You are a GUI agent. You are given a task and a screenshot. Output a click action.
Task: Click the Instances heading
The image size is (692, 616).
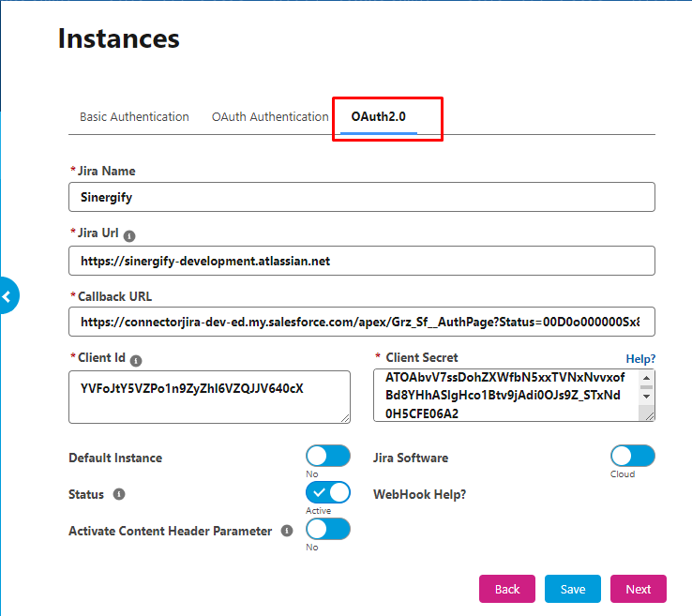click(x=119, y=38)
